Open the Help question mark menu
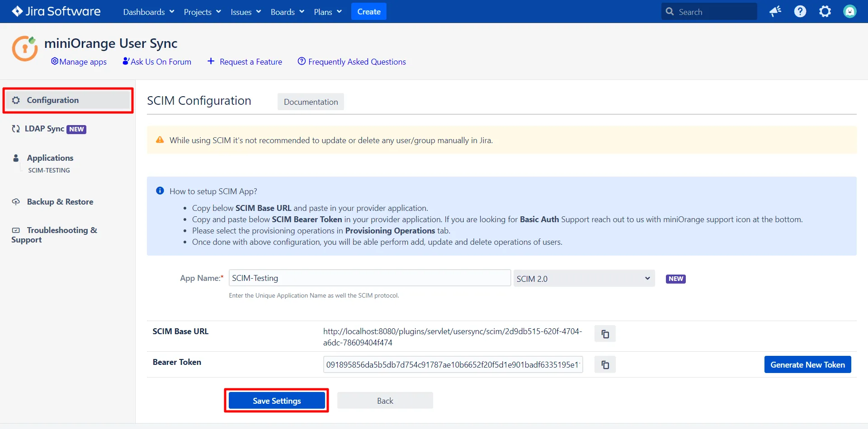The image size is (868, 429). (800, 11)
